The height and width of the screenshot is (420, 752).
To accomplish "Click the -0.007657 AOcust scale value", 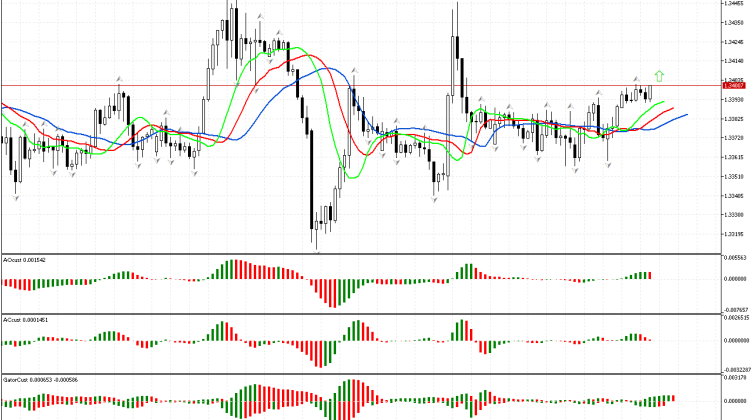I will coord(735,311).
